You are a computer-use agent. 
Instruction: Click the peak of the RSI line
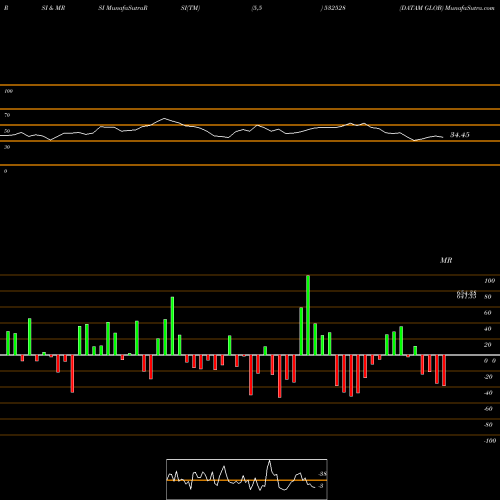pos(164,118)
